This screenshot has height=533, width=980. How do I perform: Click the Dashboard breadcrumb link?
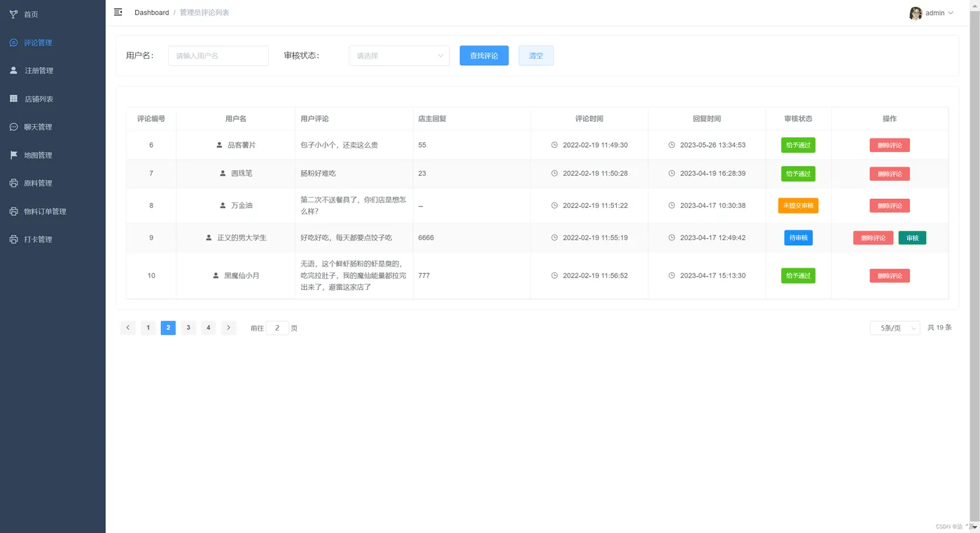point(151,13)
